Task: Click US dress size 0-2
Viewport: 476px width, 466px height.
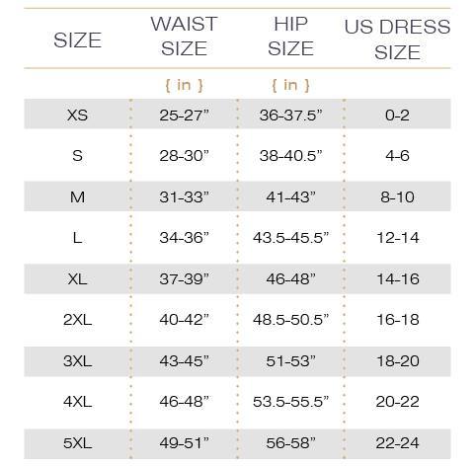Action: coord(397,115)
